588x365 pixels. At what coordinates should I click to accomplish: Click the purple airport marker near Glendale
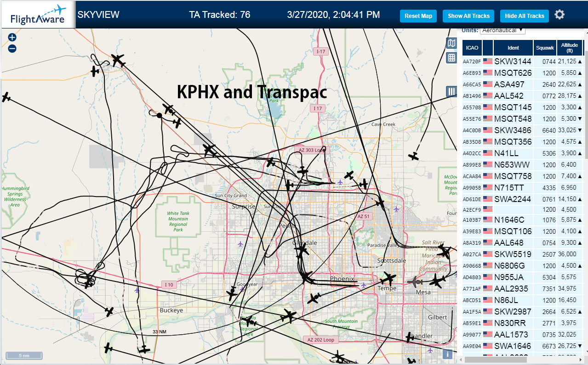[x=240, y=244]
